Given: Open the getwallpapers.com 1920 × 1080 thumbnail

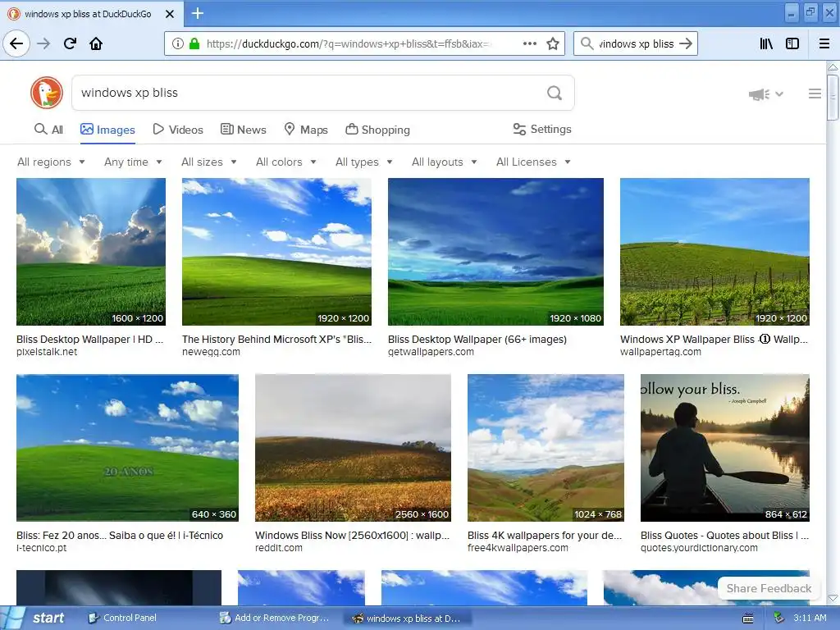Looking at the screenshot, I should pos(495,252).
